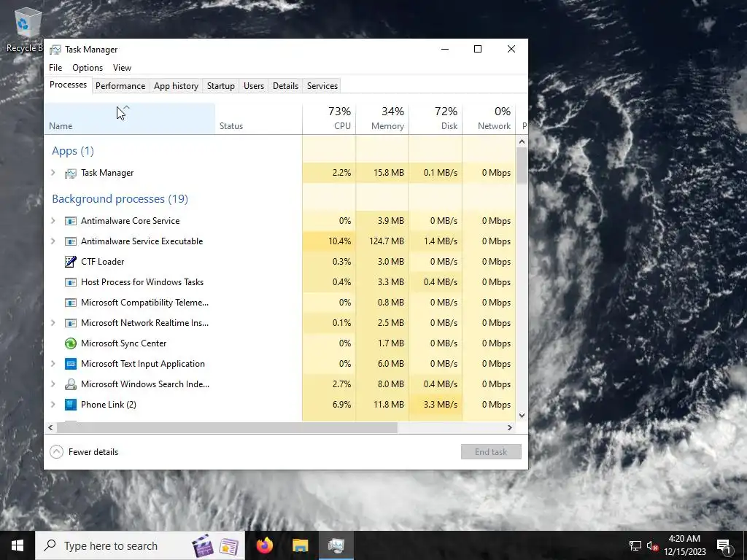This screenshot has height=560, width=747.
Task: Sort by the CPU column header
Action: click(x=329, y=119)
